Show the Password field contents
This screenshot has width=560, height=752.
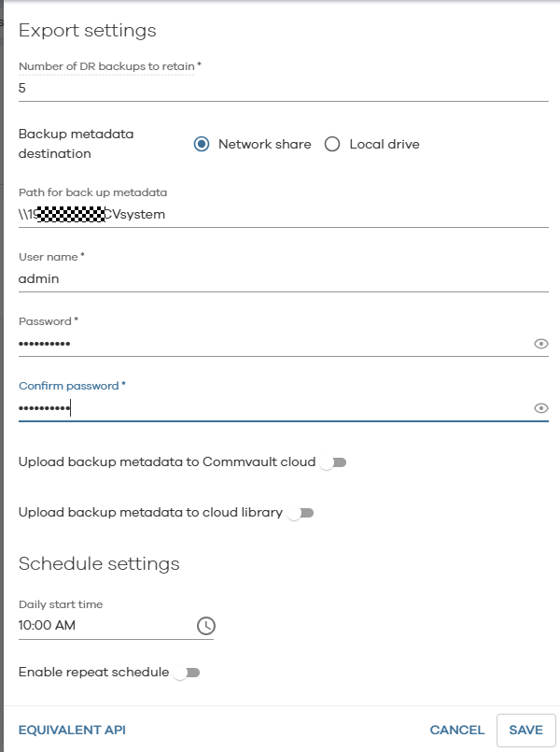click(x=540, y=344)
